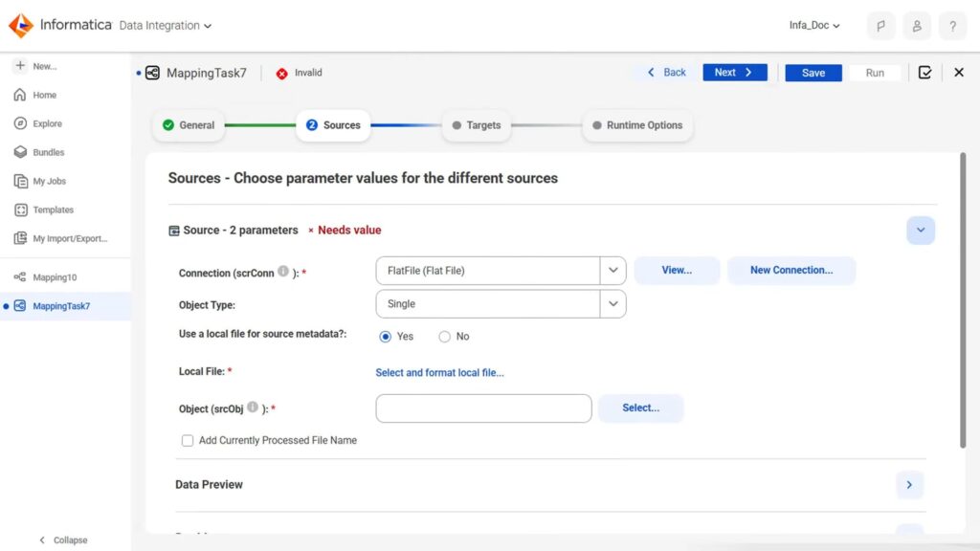Switch to the Mapping10 open asset
This screenshot has height=551, width=980.
tap(45, 277)
